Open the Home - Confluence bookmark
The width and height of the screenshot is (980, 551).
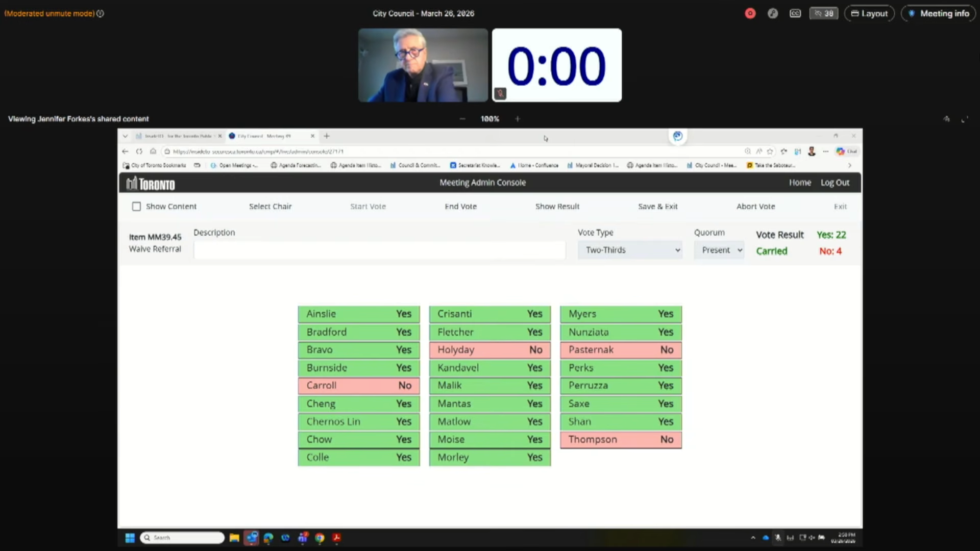click(534, 165)
